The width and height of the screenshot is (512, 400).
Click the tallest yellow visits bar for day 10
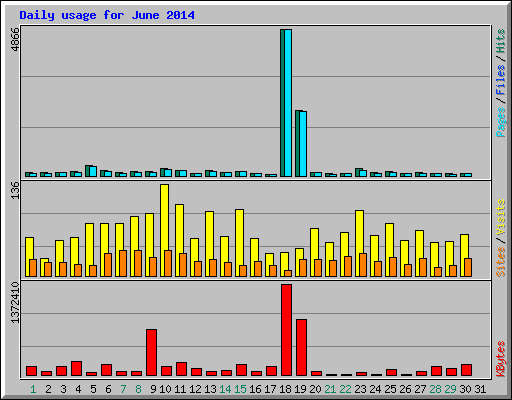pos(164,230)
